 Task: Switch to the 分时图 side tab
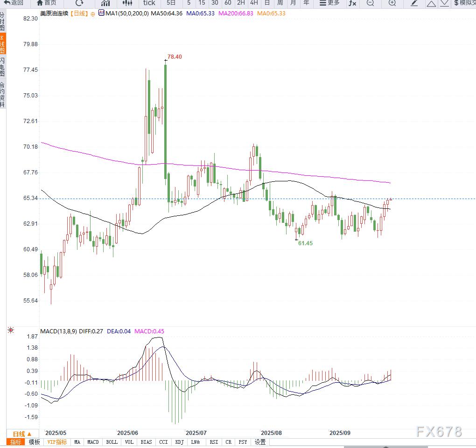coord(3,21)
